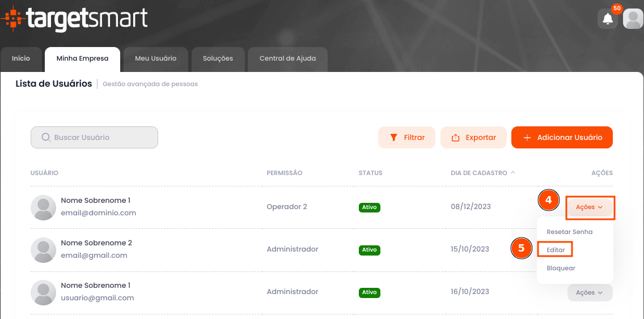Viewport: 644px width, 319px height.
Task: Choose Editar in the actions menu
Action: tap(556, 250)
